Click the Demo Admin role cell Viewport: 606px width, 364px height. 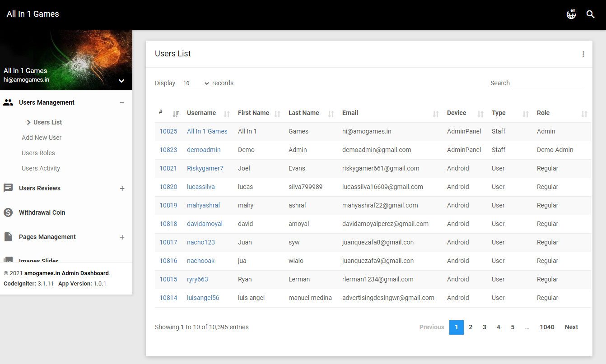click(555, 150)
